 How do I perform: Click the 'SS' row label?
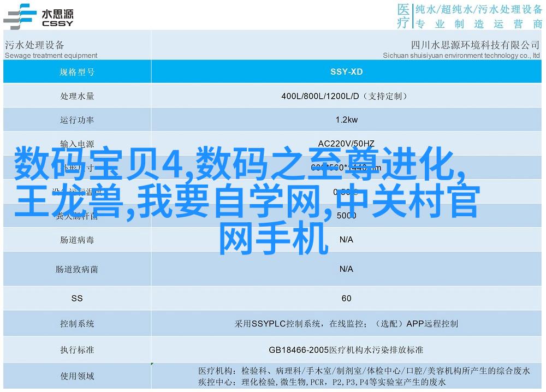pyautogui.click(x=77, y=298)
